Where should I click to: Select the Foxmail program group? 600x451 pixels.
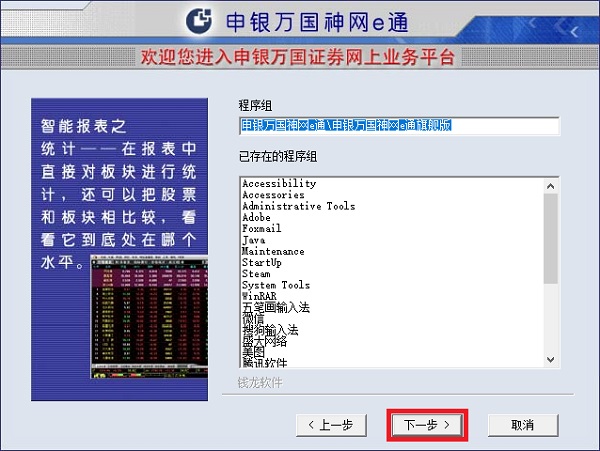click(x=262, y=228)
